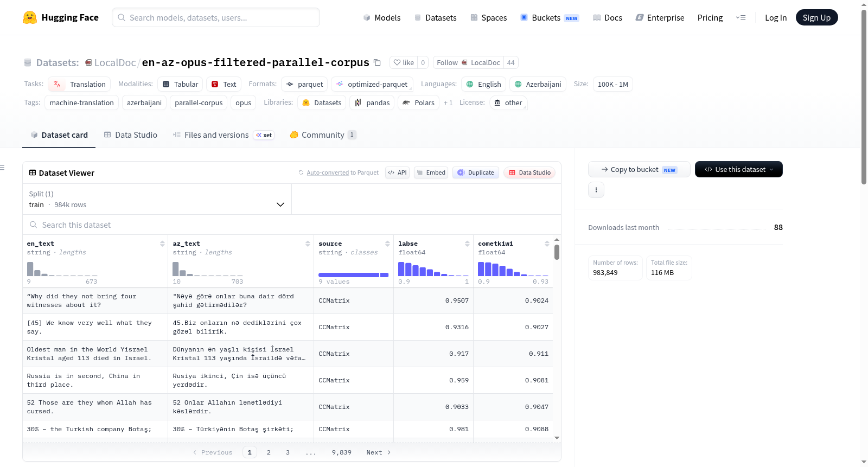868x467 pixels.
Task: Expand the Split train selector
Action: [157, 199]
